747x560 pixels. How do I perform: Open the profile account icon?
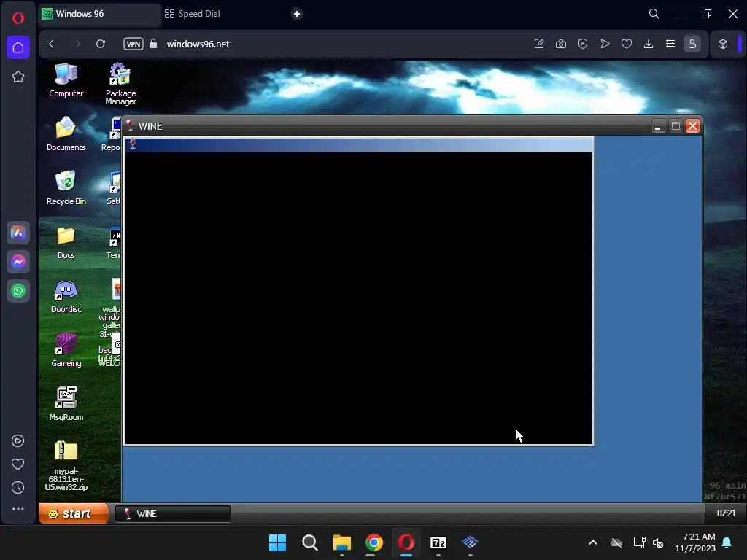click(x=692, y=44)
